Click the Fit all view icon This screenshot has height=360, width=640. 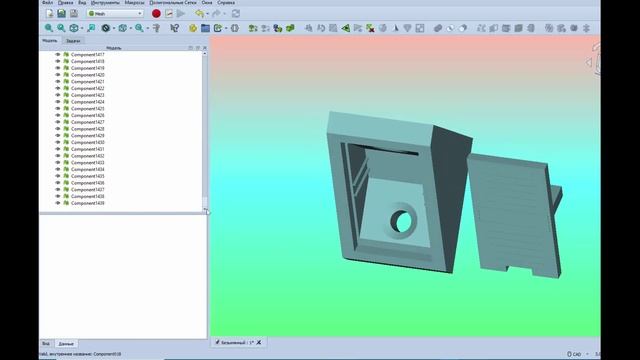(49, 28)
